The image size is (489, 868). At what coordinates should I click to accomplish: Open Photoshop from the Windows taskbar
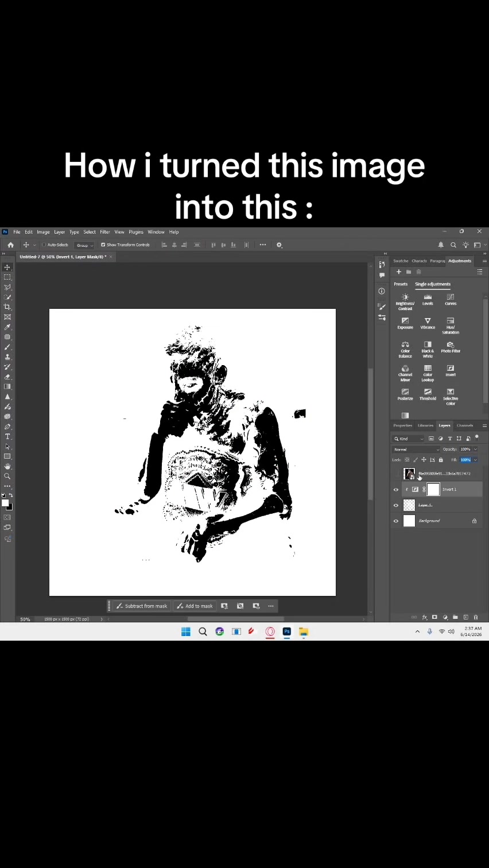(x=287, y=631)
